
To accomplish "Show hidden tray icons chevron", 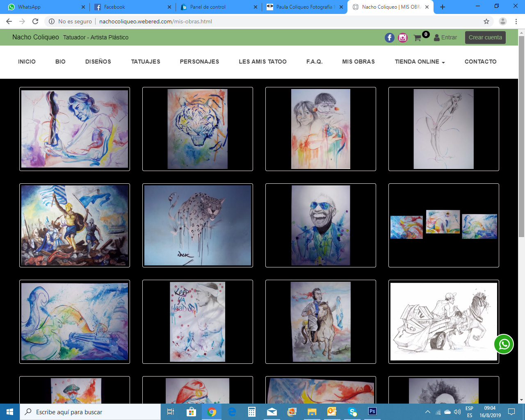I will pyautogui.click(x=428, y=412).
